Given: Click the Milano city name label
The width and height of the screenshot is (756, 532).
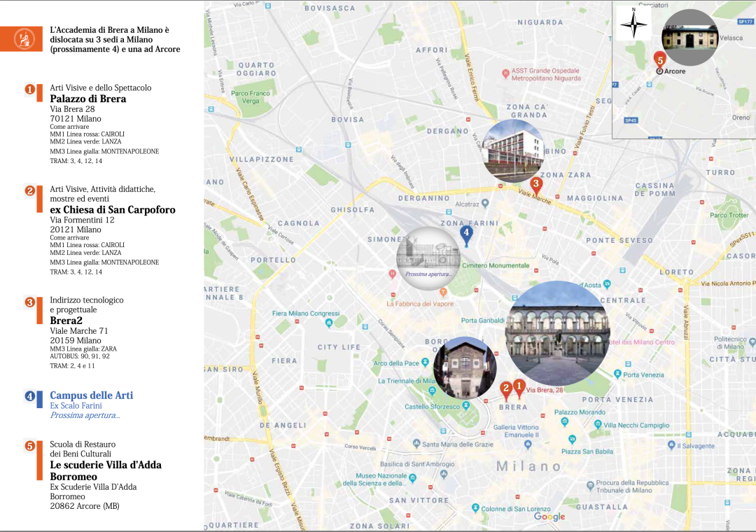Looking at the screenshot, I should (529, 466).
